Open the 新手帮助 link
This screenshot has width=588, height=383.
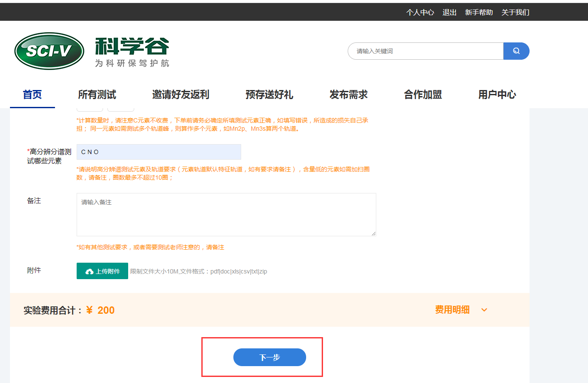479,13
